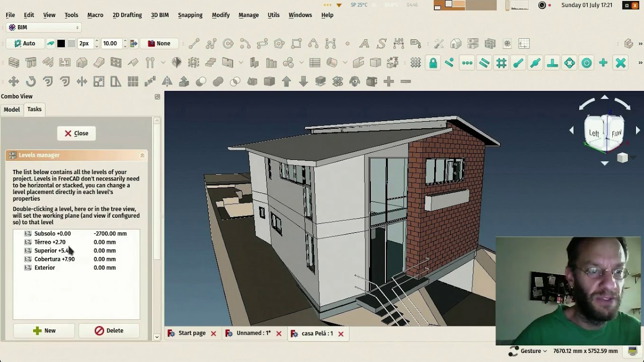Image resolution: width=644 pixels, height=362 pixels.
Task: Toggle snap to extension dots
Action: tap(467, 63)
